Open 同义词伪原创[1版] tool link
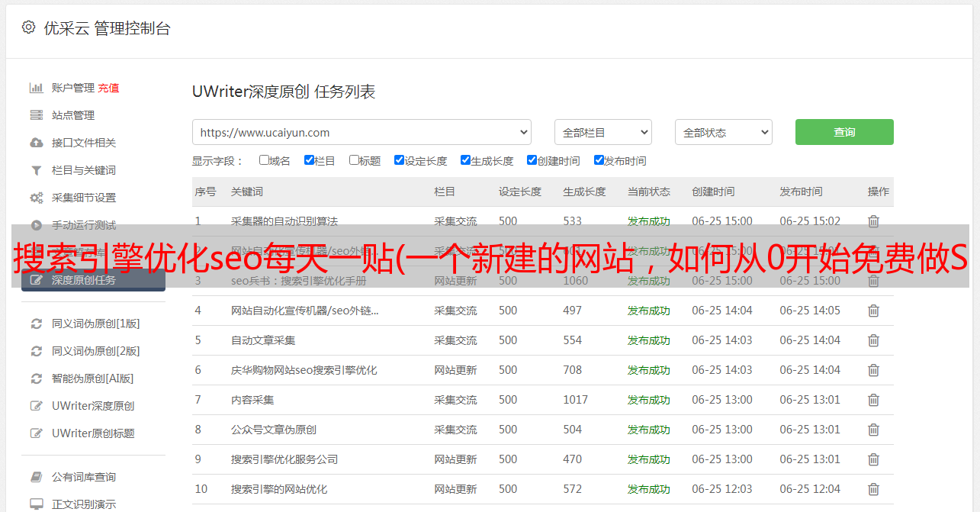 click(x=96, y=324)
